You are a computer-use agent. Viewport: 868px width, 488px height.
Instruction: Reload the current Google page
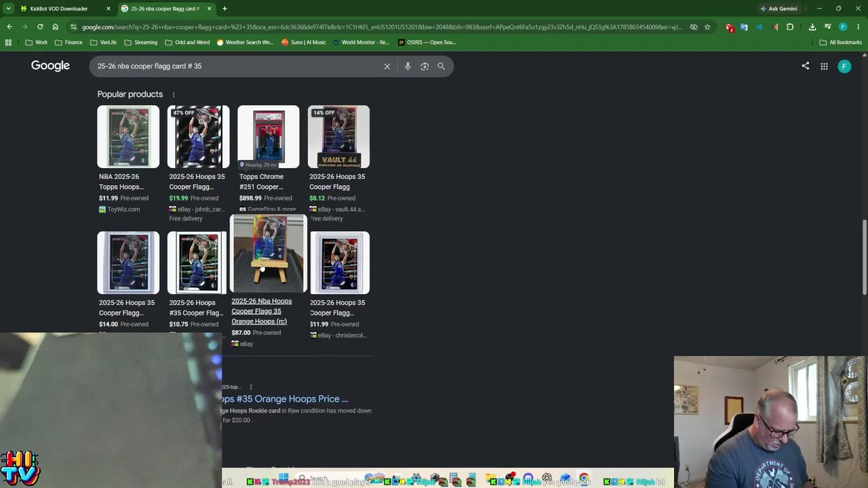click(40, 27)
